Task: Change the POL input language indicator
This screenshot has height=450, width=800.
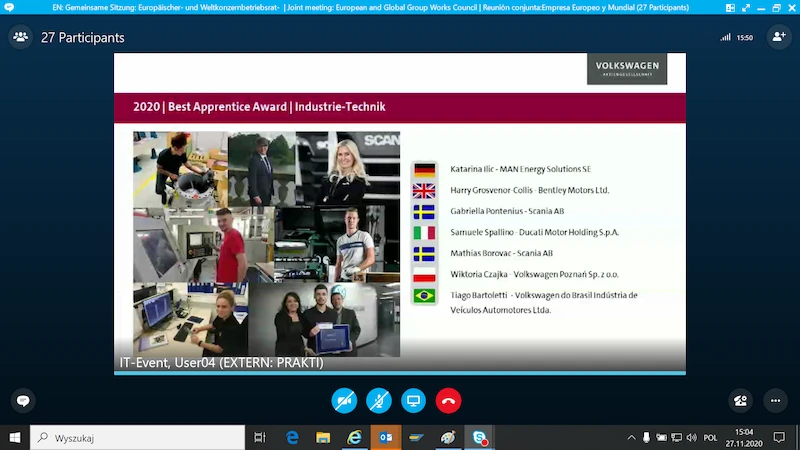Action: point(710,438)
